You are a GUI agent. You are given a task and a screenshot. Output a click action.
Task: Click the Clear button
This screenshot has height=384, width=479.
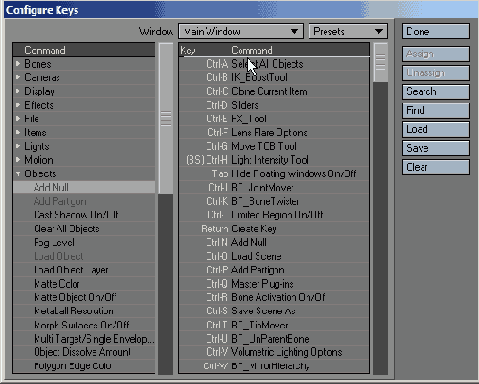pyautogui.click(x=436, y=167)
